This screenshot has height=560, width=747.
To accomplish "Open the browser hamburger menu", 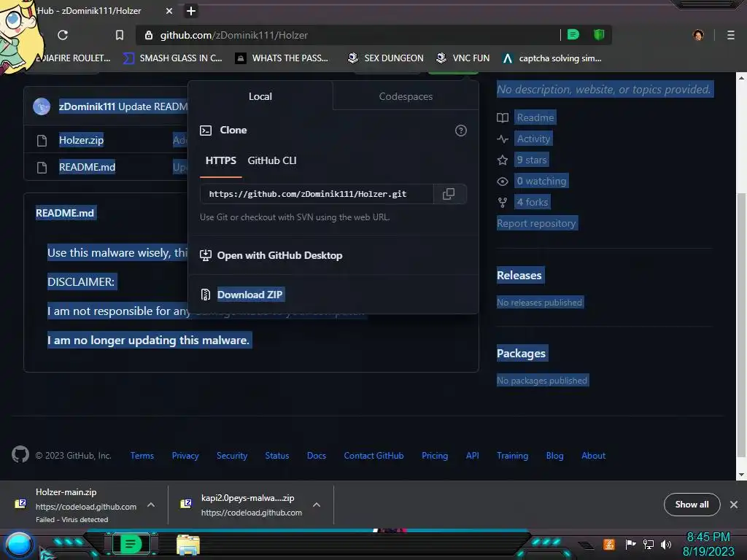I will [730, 35].
